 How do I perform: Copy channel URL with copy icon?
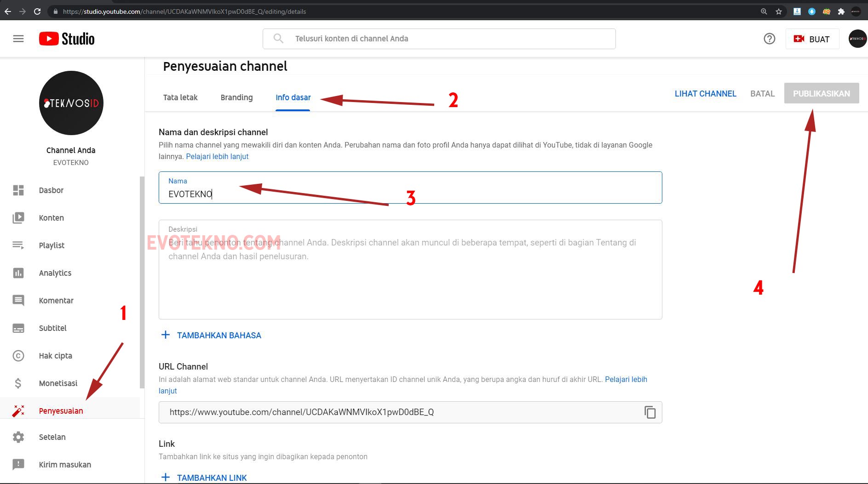[650, 412]
